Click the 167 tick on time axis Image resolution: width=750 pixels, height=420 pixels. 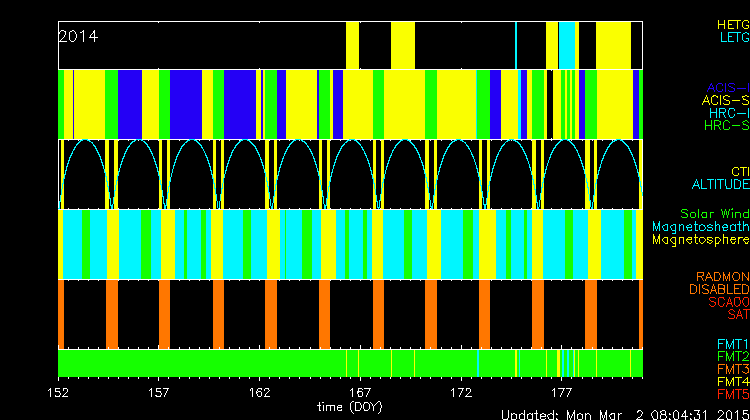point(361,393)
